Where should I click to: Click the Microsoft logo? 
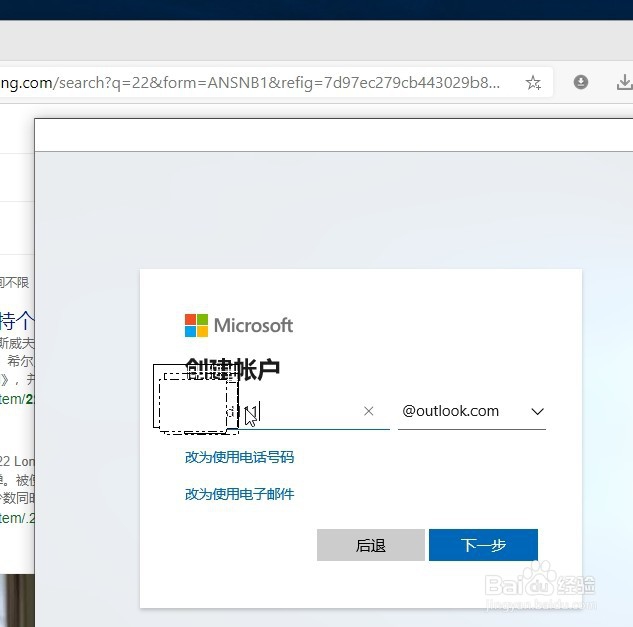point(239,325)
